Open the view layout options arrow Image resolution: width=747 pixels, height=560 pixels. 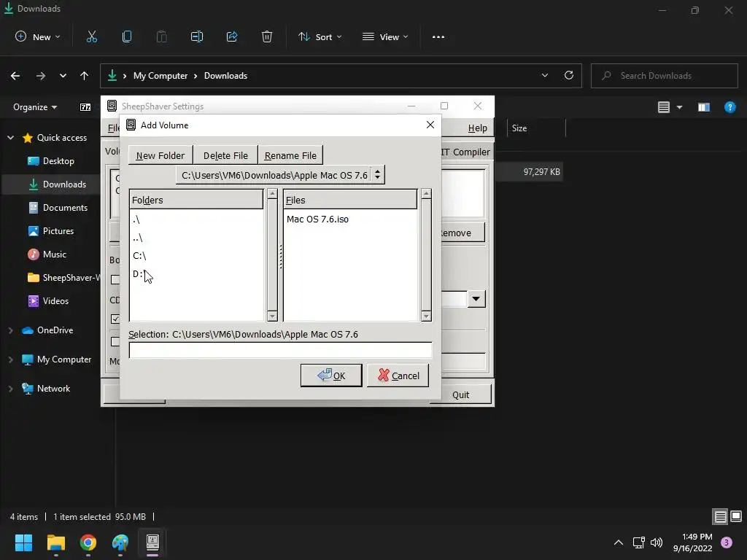pos(680,107)
